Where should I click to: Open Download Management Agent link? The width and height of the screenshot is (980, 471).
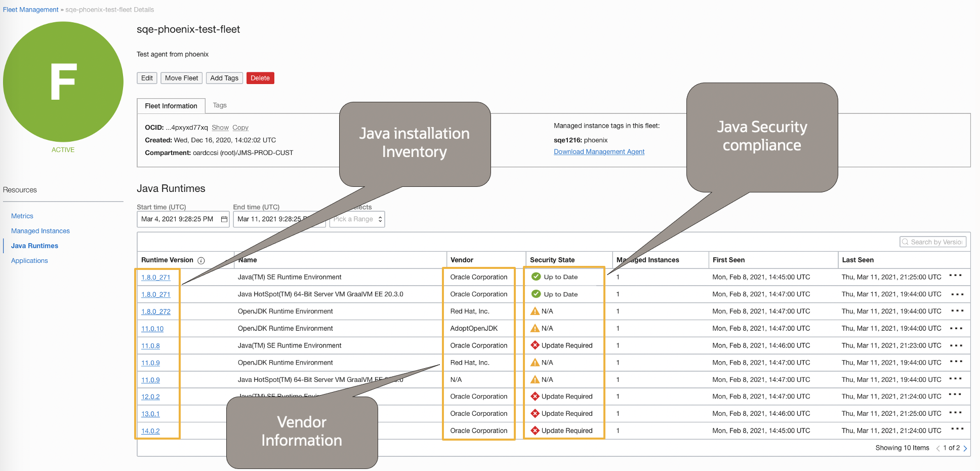(x=599, y=152)
